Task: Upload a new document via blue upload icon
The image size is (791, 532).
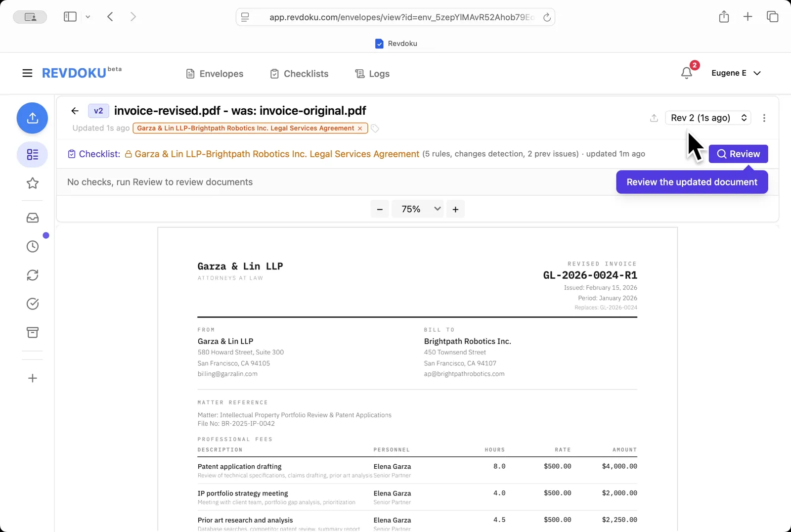Action: click(32, 118)
